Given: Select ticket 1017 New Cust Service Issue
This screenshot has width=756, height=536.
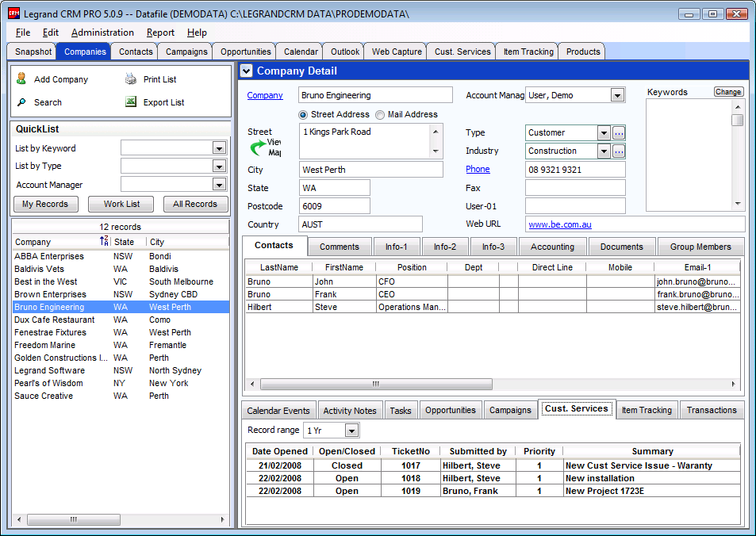Looking at the screenshot, I should [493, 465].
